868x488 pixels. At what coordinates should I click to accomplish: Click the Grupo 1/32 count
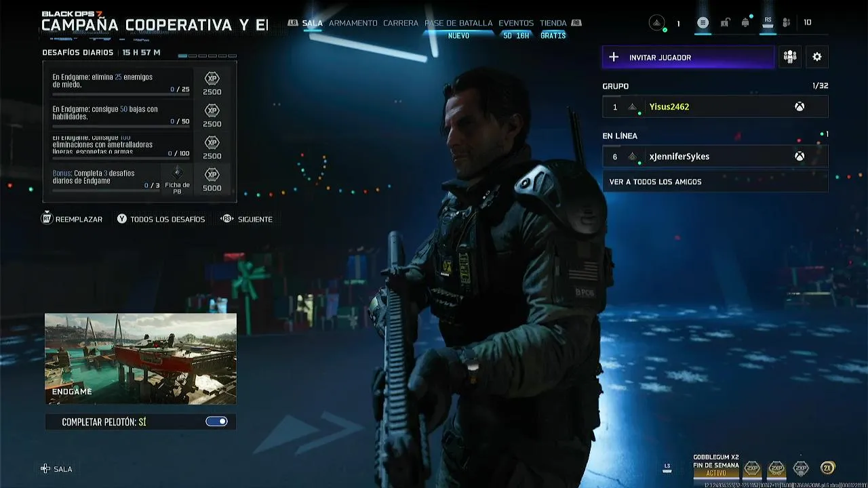(820, 86)
